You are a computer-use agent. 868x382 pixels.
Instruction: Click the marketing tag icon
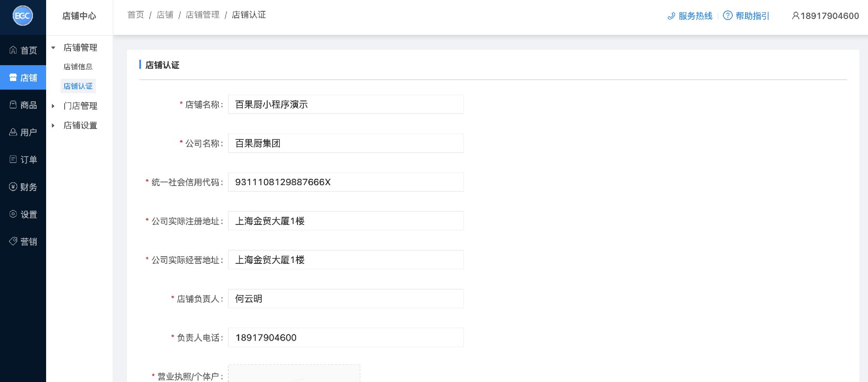click(x=13, y=241)
